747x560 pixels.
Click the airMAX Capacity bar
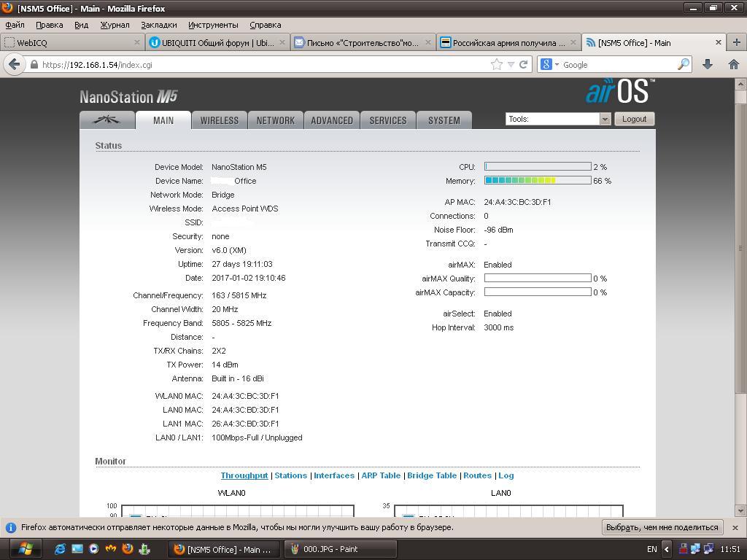coord(538,292)
